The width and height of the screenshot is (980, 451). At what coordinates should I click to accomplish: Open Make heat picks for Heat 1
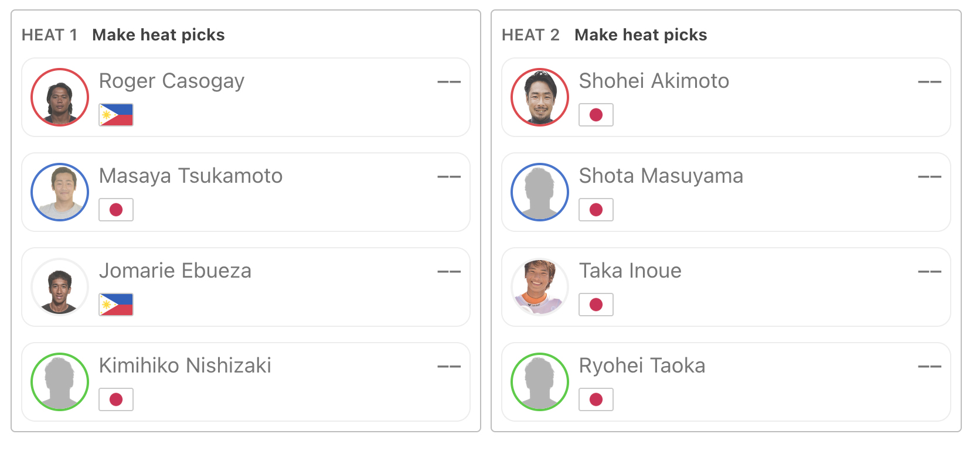[158, 35]
